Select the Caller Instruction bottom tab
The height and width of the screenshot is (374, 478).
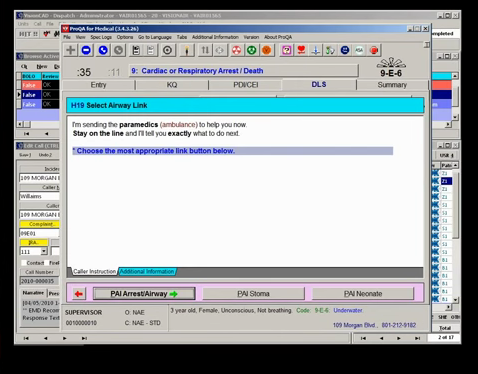click(94, 271)
